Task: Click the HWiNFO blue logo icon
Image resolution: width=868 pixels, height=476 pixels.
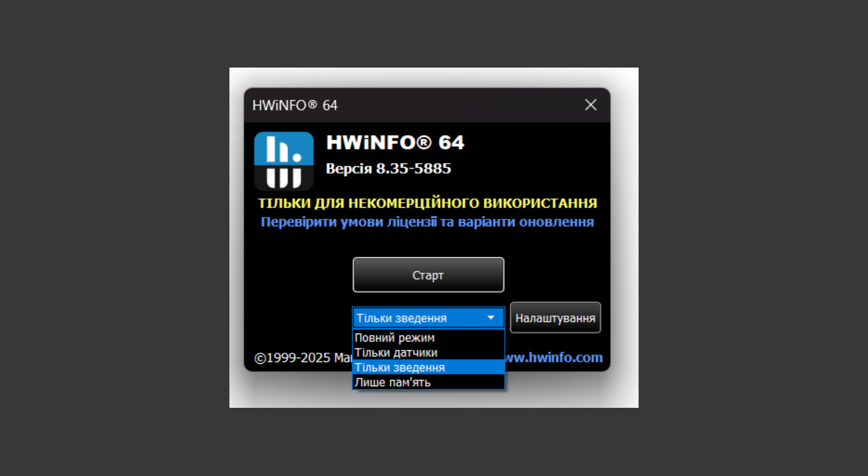Action: tap(284, 161)
